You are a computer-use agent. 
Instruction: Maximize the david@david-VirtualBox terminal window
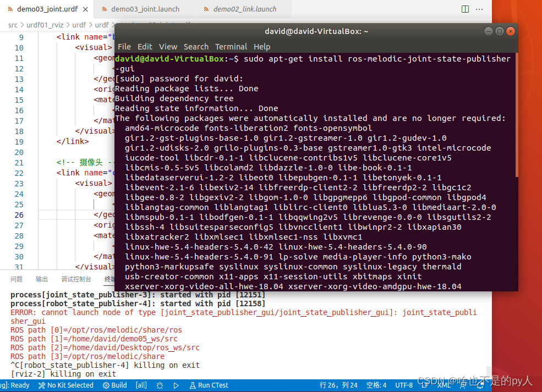500,31
